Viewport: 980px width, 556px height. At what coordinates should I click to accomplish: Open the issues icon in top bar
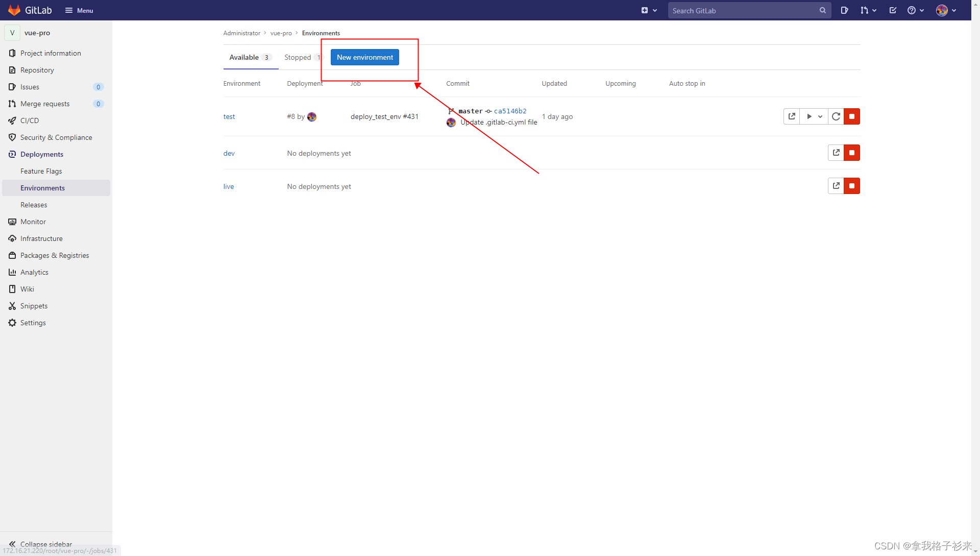844,10
